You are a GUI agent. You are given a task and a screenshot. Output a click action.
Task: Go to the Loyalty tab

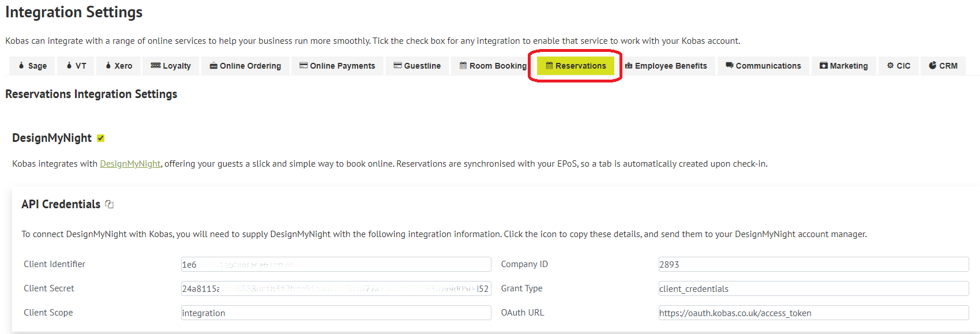tap(171, 66)
